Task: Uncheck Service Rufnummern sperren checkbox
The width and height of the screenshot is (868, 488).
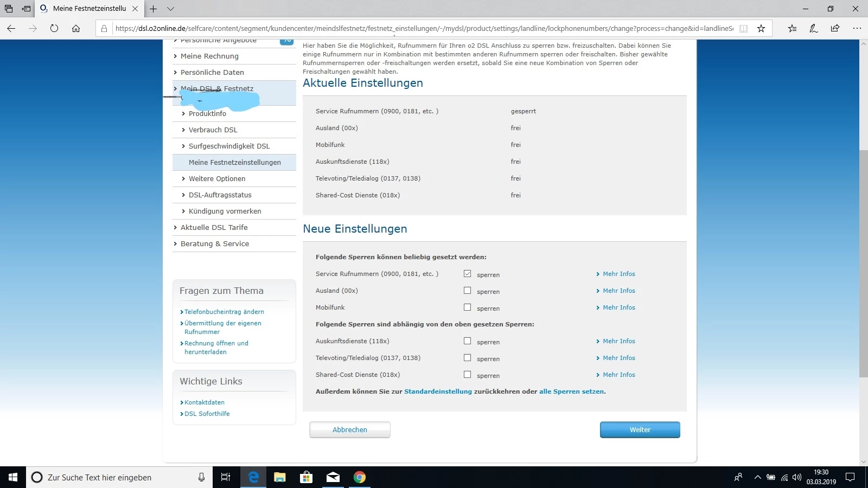Action: tap(468, 274)
